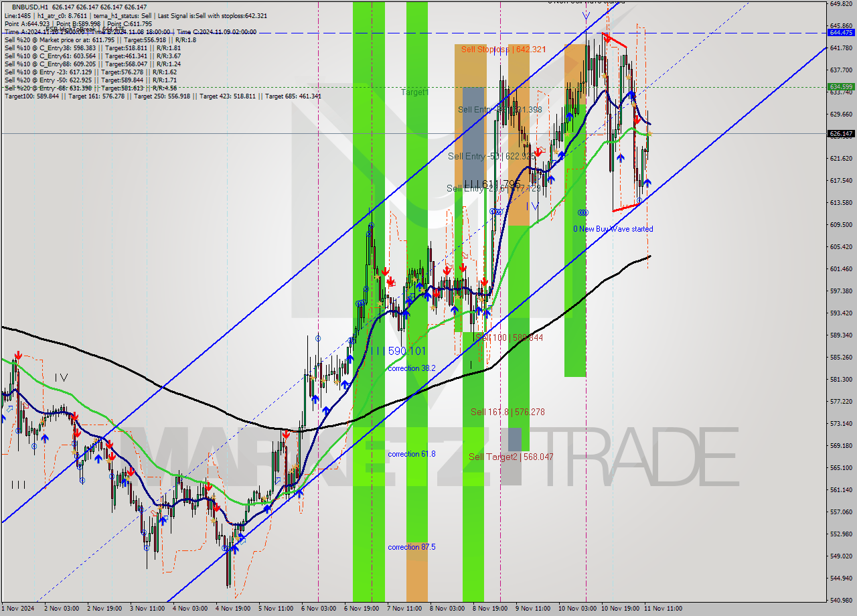Click the 'Sell %10 @ C_Entry61: 603.564' line
This screenshot has width=857, height=616.
click(x=92, y=56)
